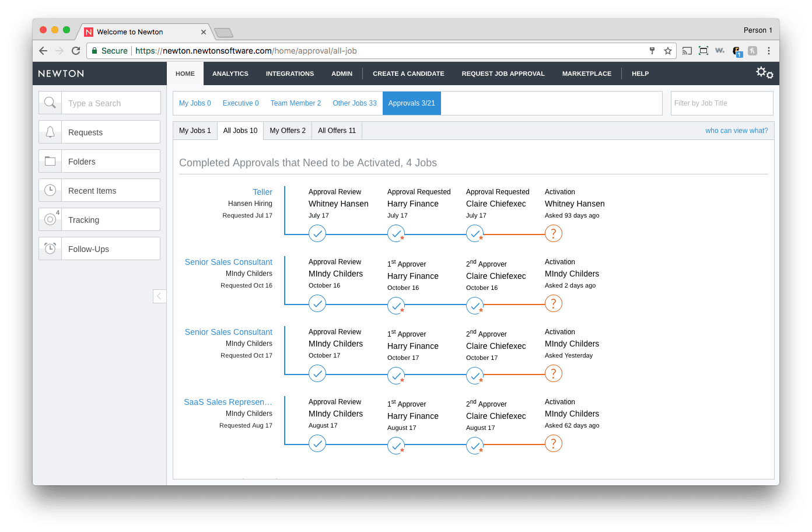Open the search panel via the magnifier icon

[50, 102]
